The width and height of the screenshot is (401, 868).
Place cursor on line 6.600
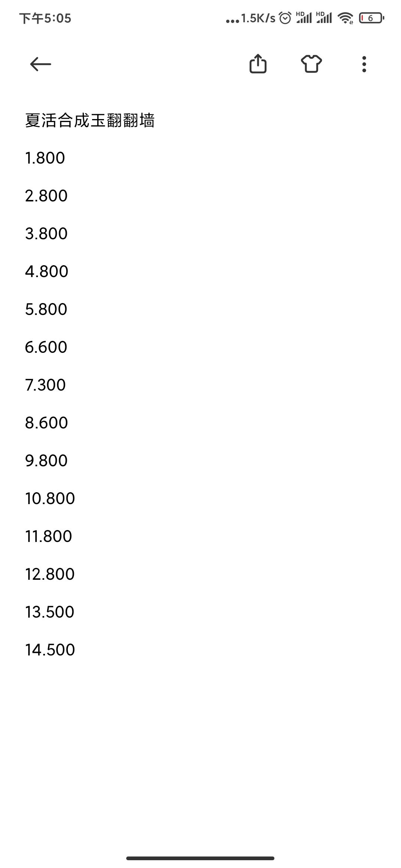pyautogui.click(x=46, y=347)
